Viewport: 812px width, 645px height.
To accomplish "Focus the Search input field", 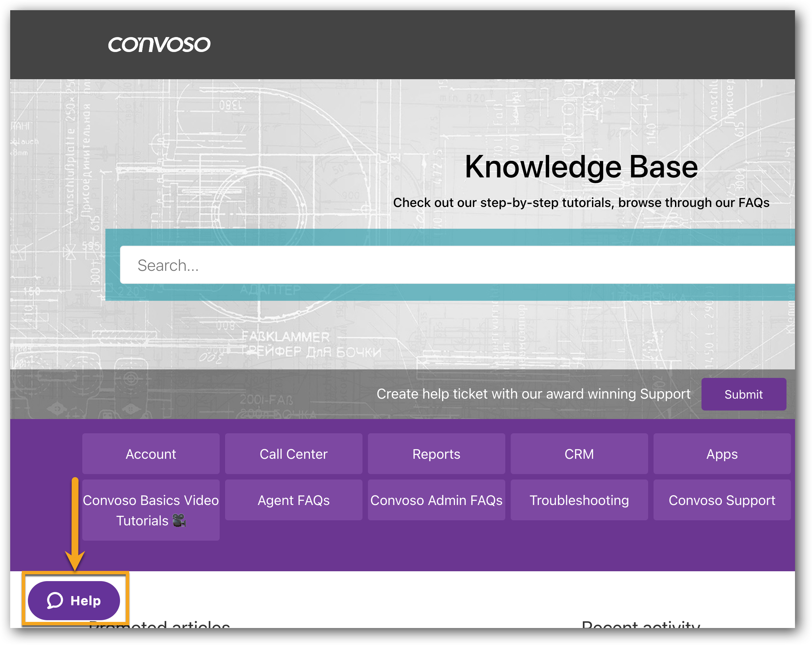I will click(x=457, y=265).
